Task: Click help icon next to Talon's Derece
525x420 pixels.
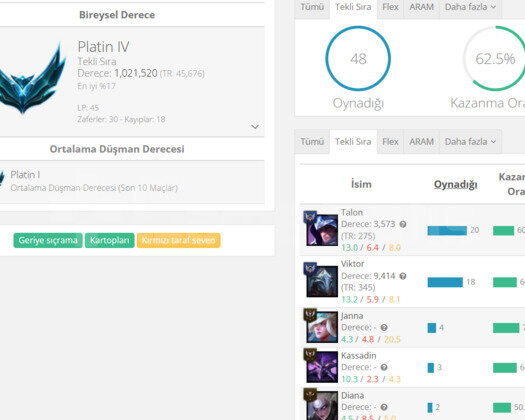Action: (403, 224)
